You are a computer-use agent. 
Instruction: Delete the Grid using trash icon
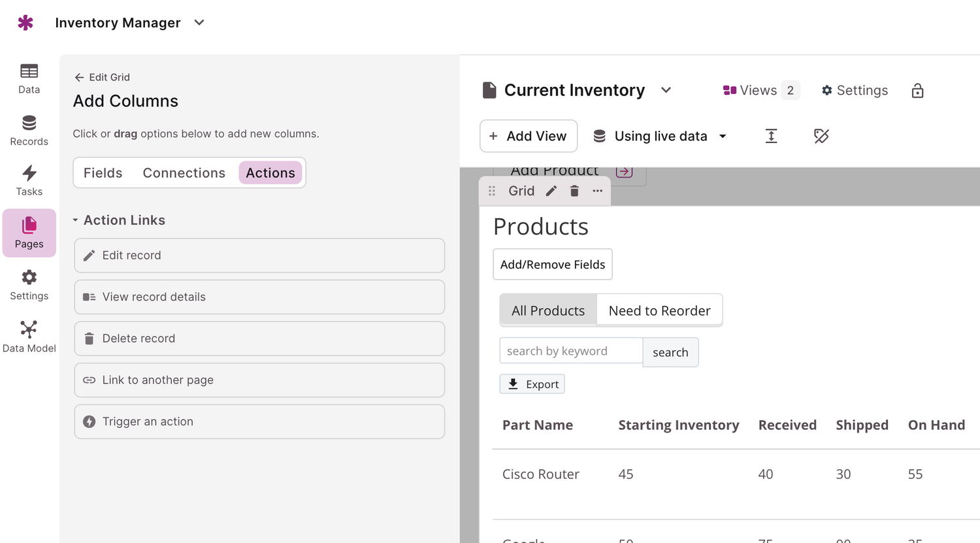574,191
